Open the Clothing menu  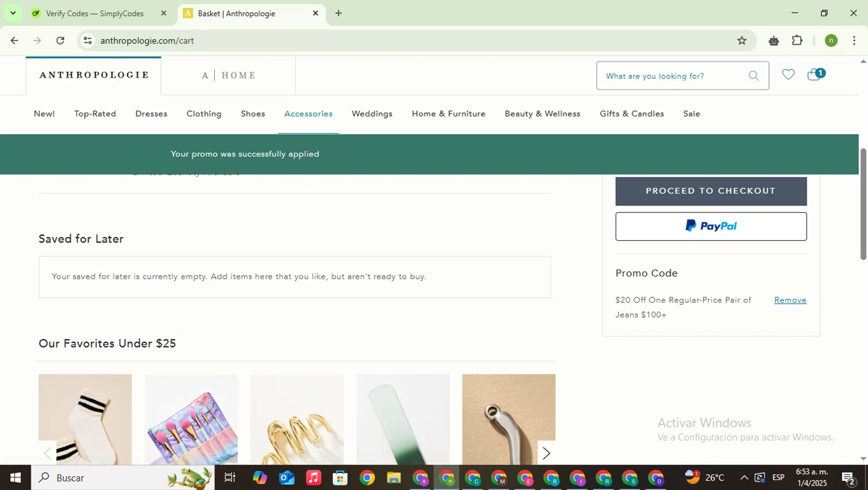(x=204, y=114)
